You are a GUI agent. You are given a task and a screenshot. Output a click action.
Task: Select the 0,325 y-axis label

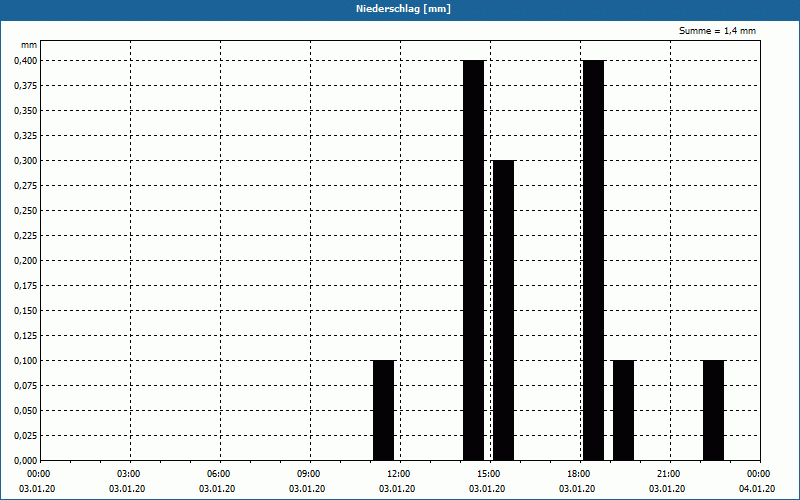click(x=26, y=136)
